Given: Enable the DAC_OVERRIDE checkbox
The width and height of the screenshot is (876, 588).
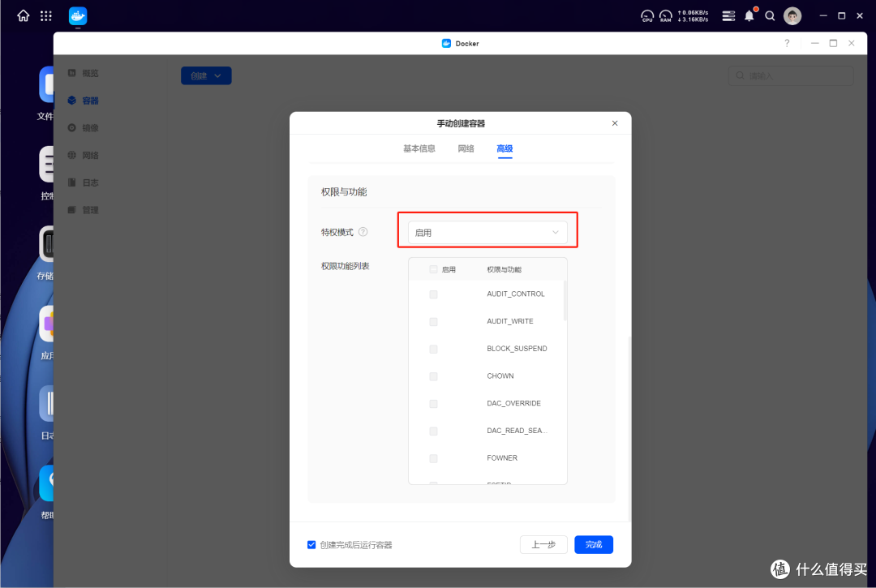Looking at the screenshot, I should point(433,404).
